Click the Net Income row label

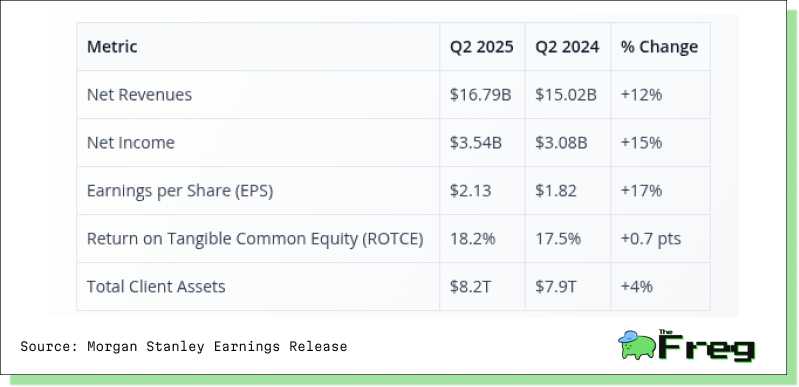(x=130, y=143)
